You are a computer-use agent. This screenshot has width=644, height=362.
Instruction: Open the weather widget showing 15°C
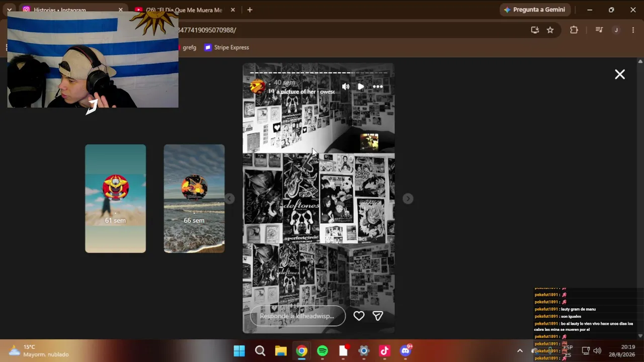pos(39,351)
